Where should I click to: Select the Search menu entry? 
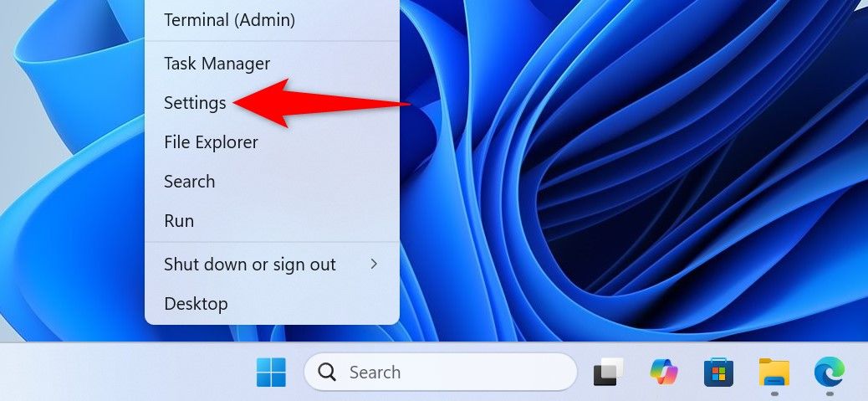point(189,182)
